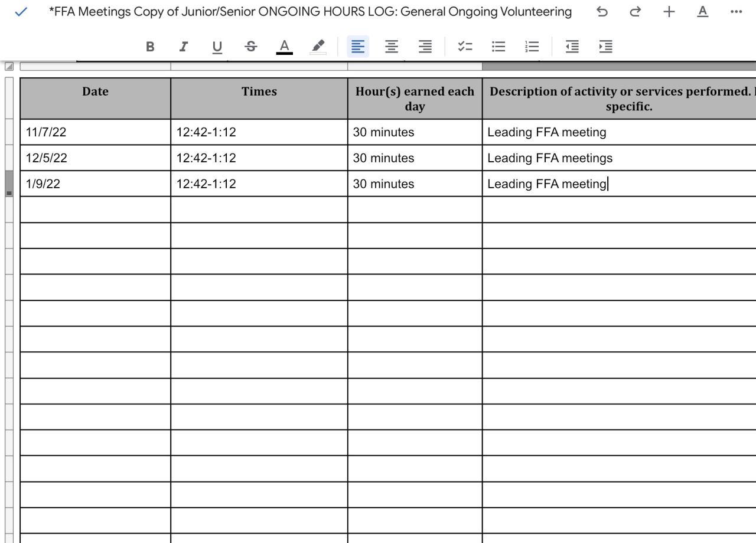Toggle strikethrough formatting

[x=251, y=47]
